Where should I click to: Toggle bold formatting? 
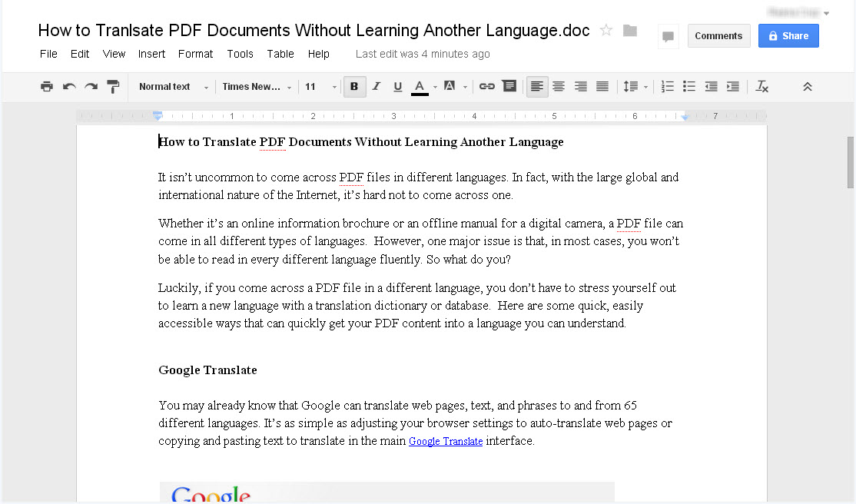coord(354,86)
